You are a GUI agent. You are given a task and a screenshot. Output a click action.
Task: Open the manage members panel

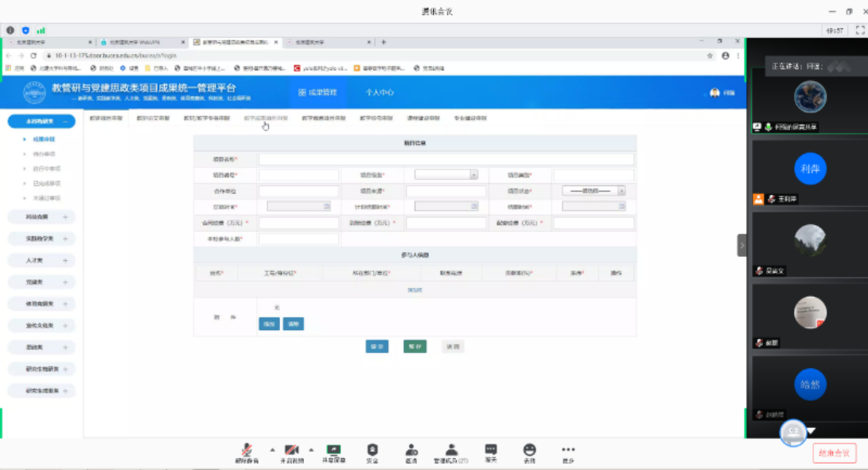(450, 451)
